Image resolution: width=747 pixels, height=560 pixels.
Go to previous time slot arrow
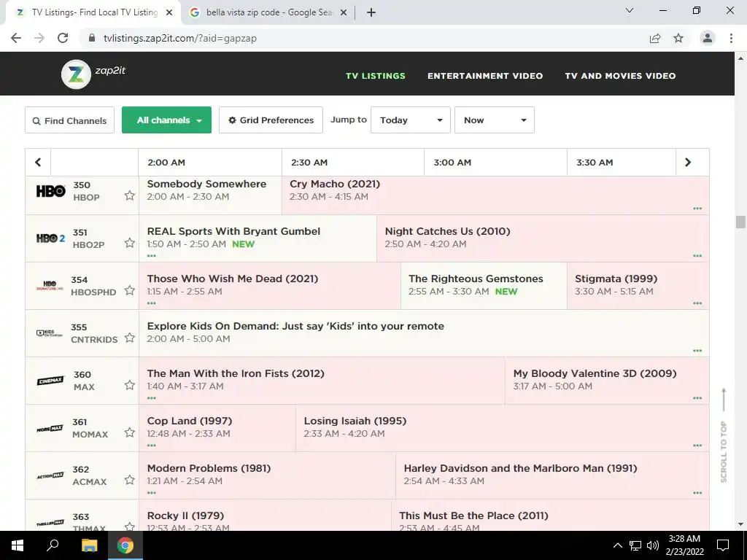[38, 163]
